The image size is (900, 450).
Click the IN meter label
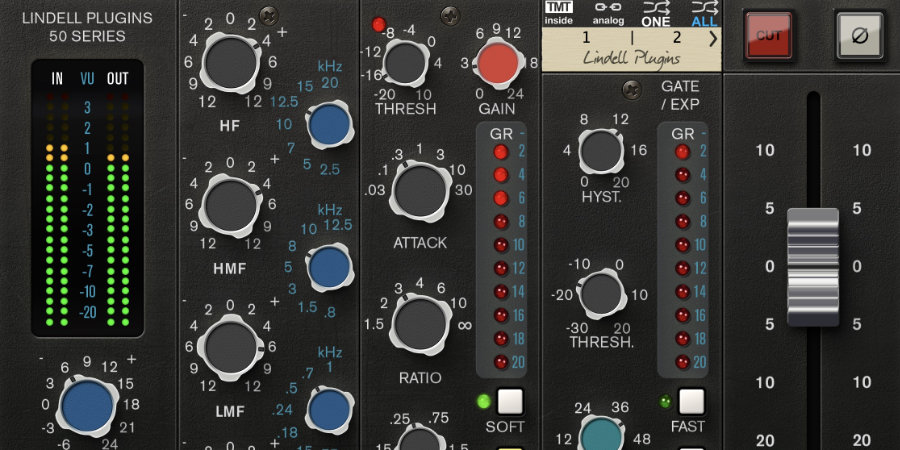[x=57, y=79]
